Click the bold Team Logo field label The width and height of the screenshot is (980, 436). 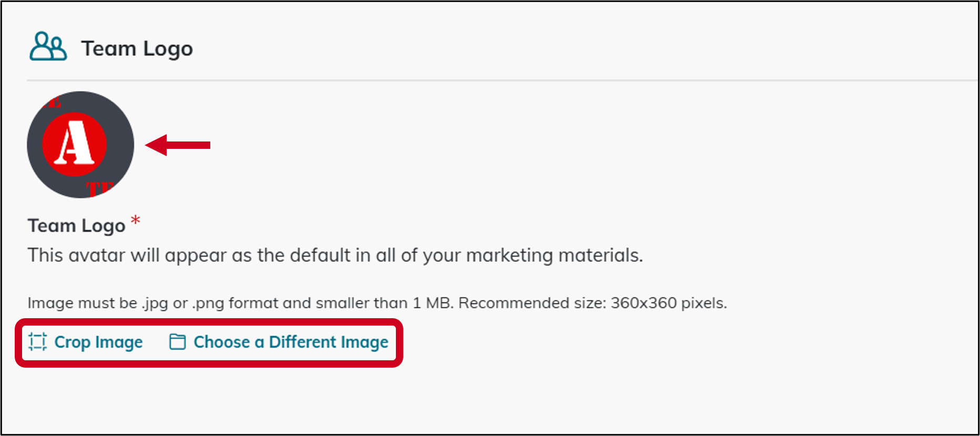tap(76, 226)
